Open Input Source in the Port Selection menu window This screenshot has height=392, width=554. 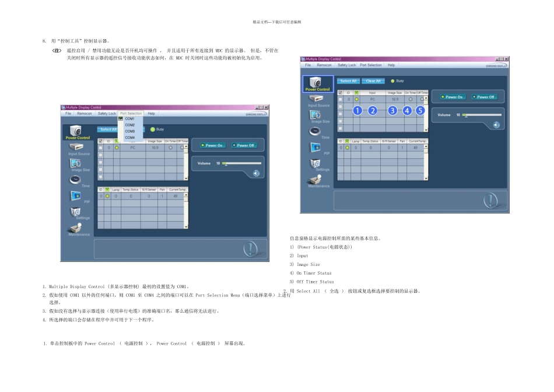point(79,149)
